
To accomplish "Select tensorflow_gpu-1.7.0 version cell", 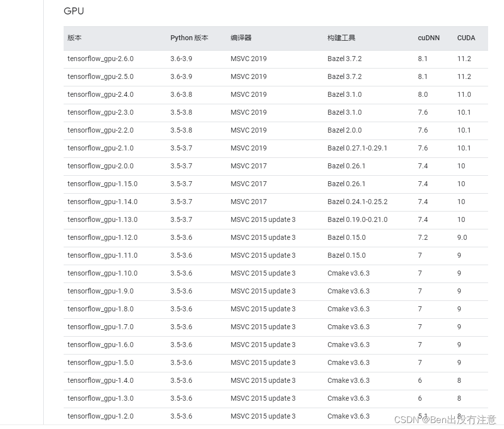I will click(x=100, y=327).
